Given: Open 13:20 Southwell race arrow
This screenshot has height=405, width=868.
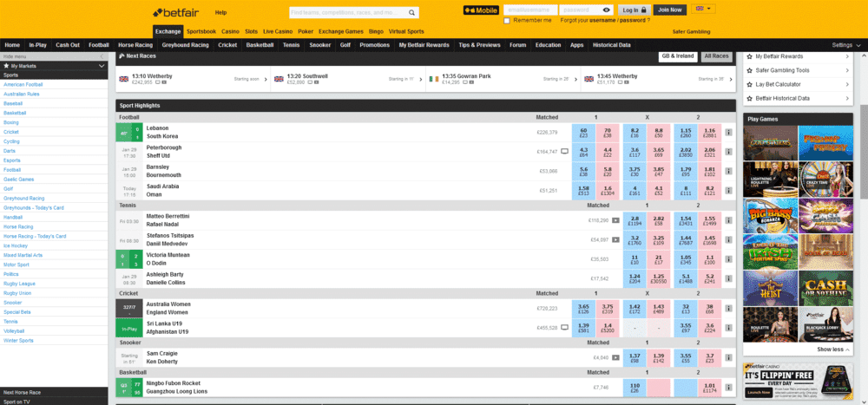Looking at the screenshot, I should (x=421, y=79).
